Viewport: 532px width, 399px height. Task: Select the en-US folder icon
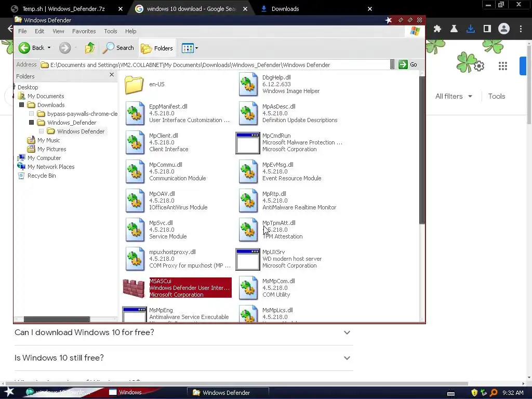click(134, 85)
